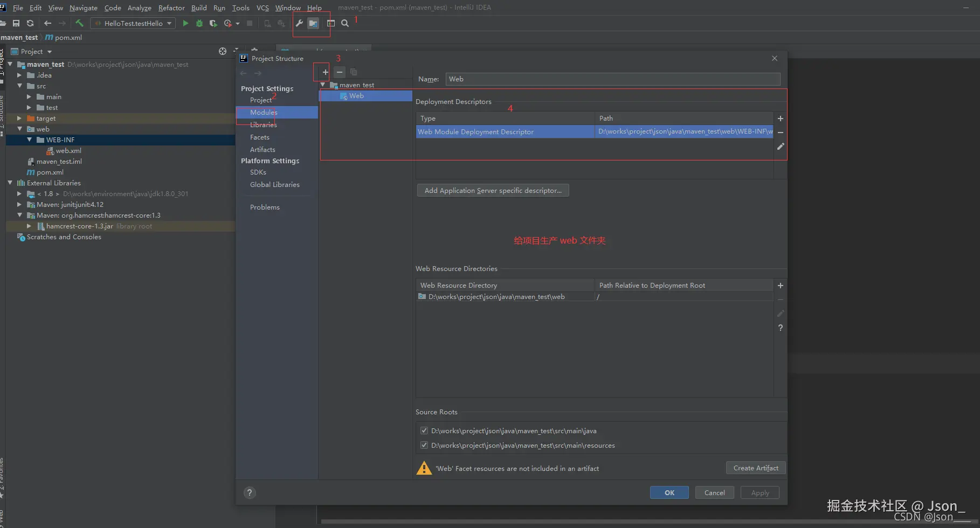Expand the target folder
This screenshot has height=528, width=980.
19,118
